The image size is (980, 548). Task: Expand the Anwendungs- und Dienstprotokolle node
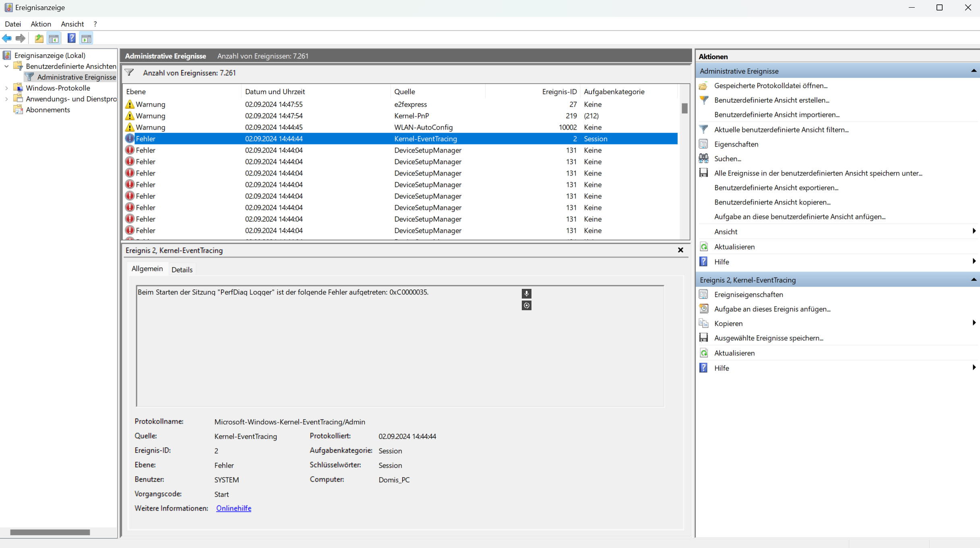6,99
